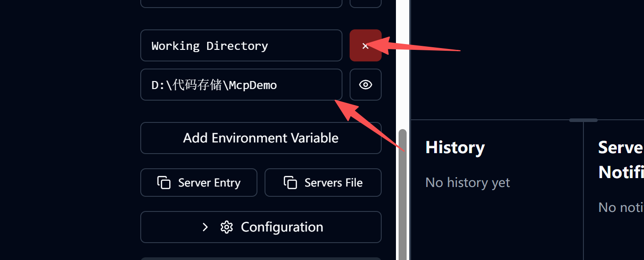Click the gear icon beside Configuration
Screen dimensions: 644x260
pos(227,227)
